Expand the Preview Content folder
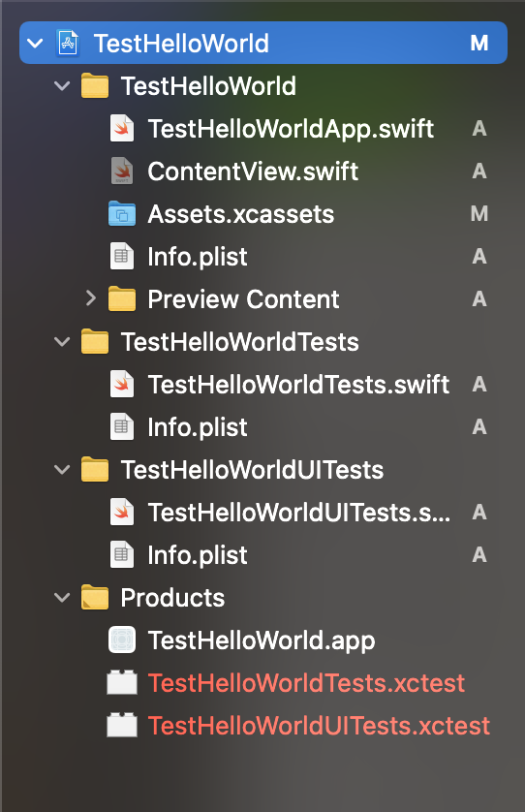Screen dimensions: 525x812 [x=91, y=298]
